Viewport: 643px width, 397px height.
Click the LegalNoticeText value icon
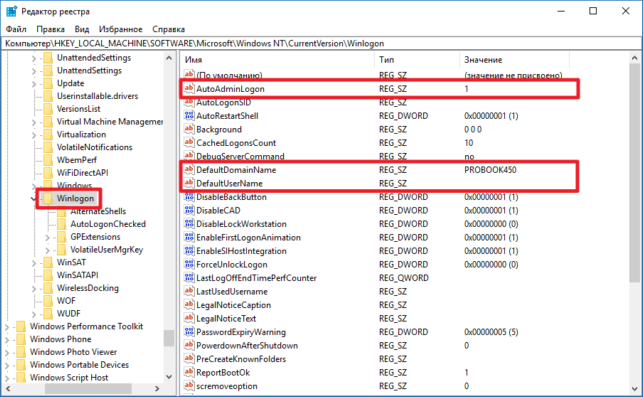(189, 319)
